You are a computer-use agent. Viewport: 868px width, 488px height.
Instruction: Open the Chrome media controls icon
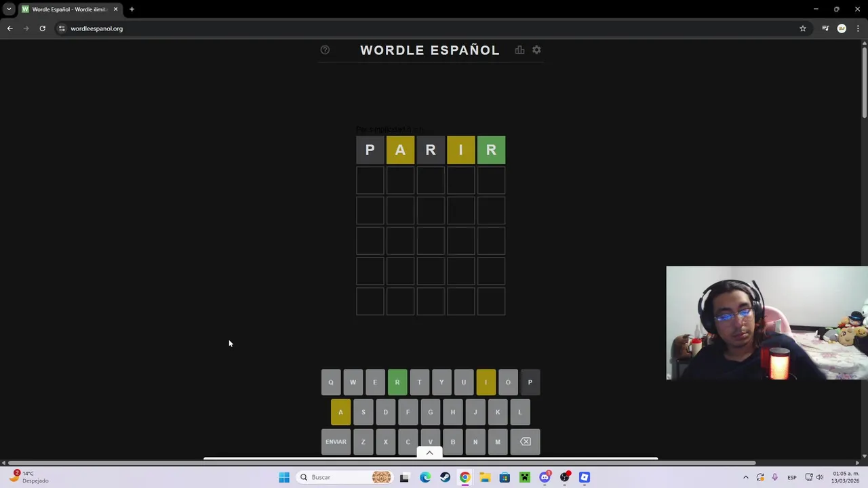tap(825, 28)
